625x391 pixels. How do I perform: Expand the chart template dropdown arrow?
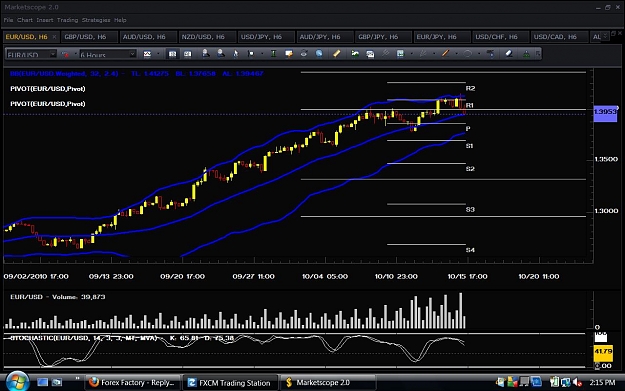(411, 53)
